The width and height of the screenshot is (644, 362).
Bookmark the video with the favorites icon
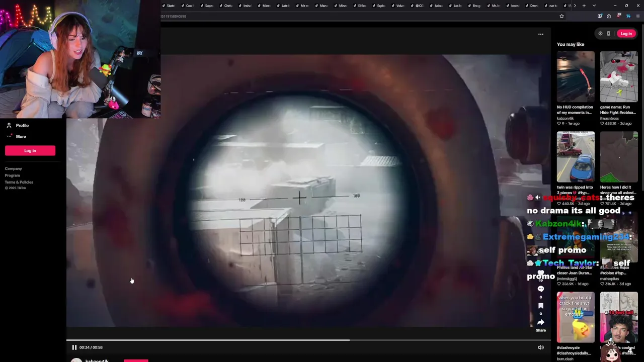pos(541,306)
